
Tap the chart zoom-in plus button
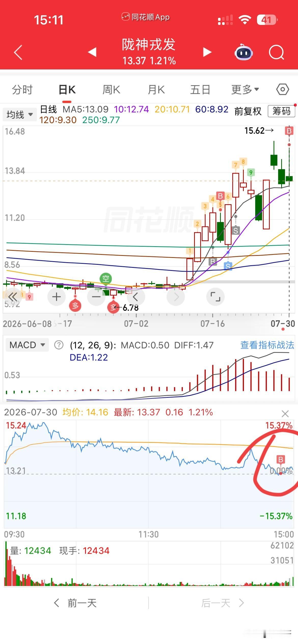pos(57,297)
